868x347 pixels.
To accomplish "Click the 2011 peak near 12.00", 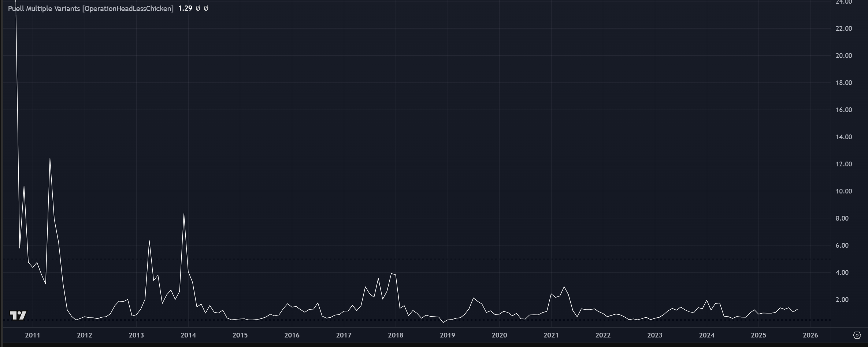I will coord(50,159).
